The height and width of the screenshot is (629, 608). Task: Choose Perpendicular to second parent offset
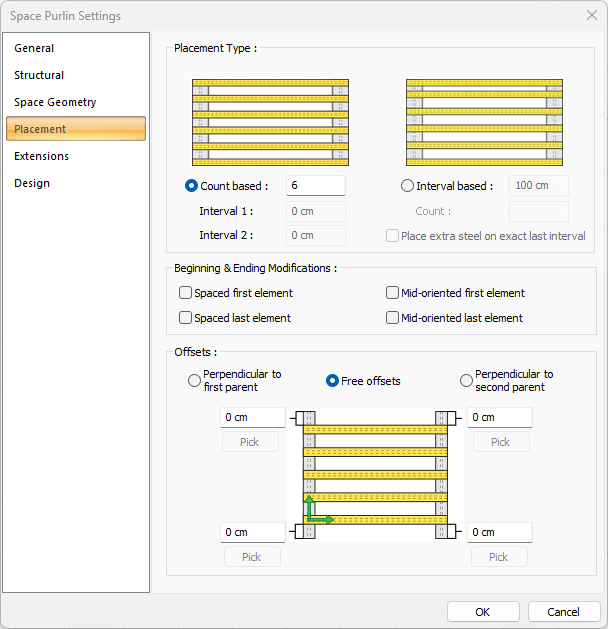pyautogui.click(x=466, y=381)
